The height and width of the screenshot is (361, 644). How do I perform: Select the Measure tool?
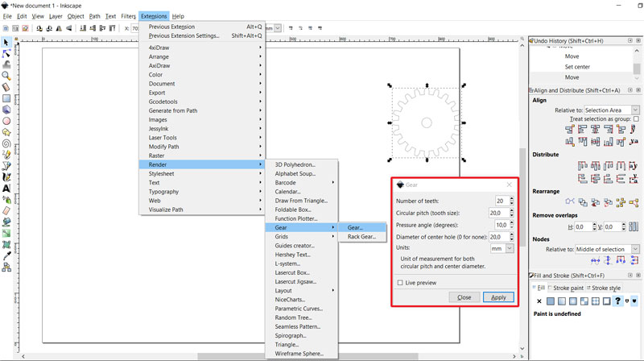(6, 87)
